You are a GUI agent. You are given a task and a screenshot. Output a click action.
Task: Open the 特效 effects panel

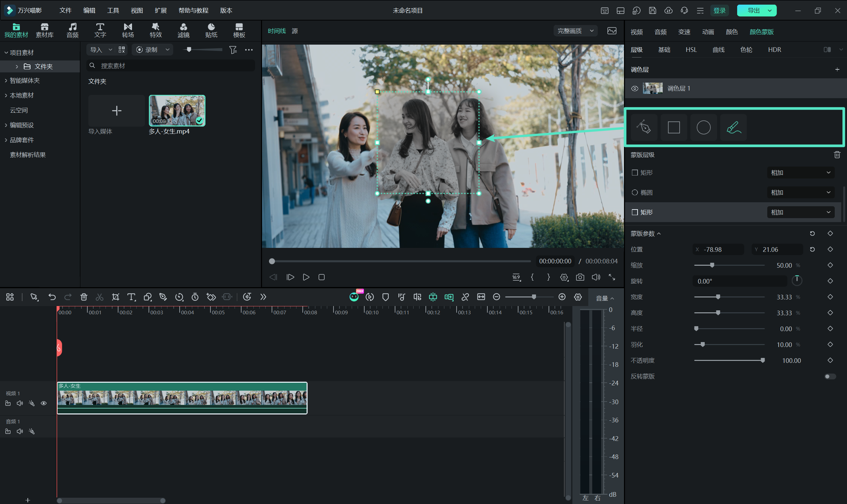(x=156, y=30)
